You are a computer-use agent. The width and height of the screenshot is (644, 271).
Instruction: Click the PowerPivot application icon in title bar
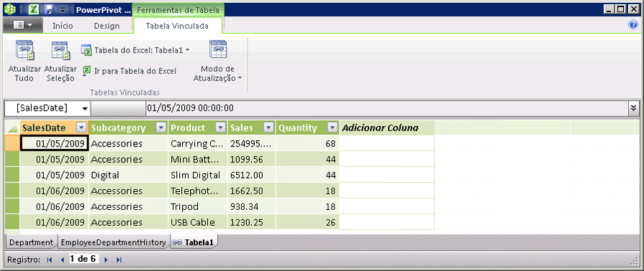10,9
